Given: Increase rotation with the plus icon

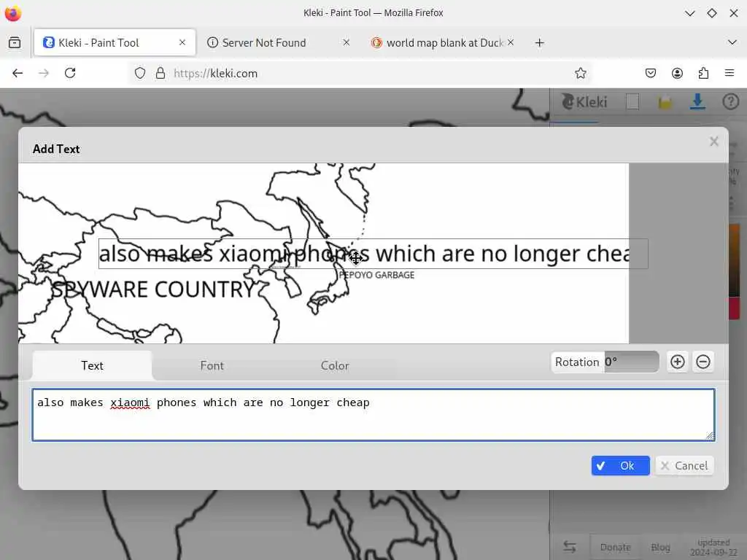Looking at the screenshot, I should click(x=677, y=362).
